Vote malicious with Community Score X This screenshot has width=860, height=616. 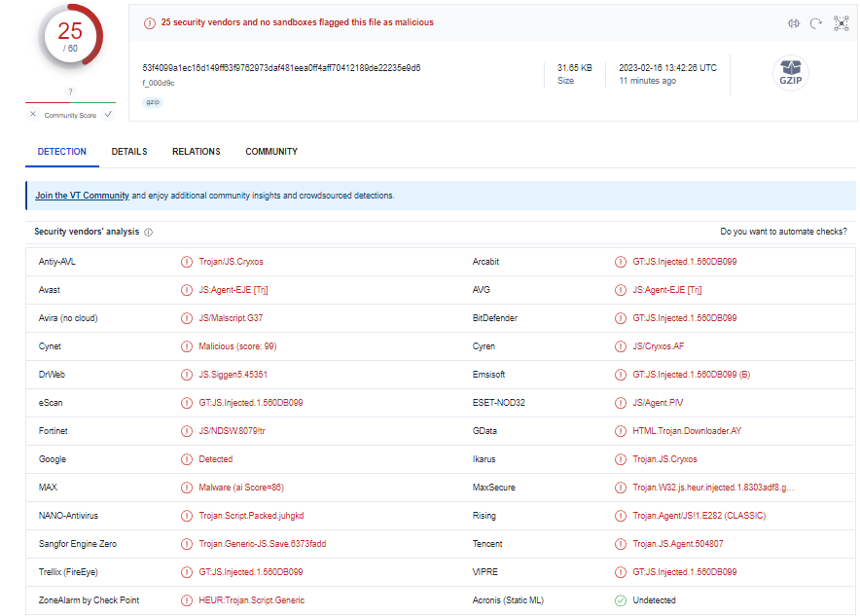[33, 114]
